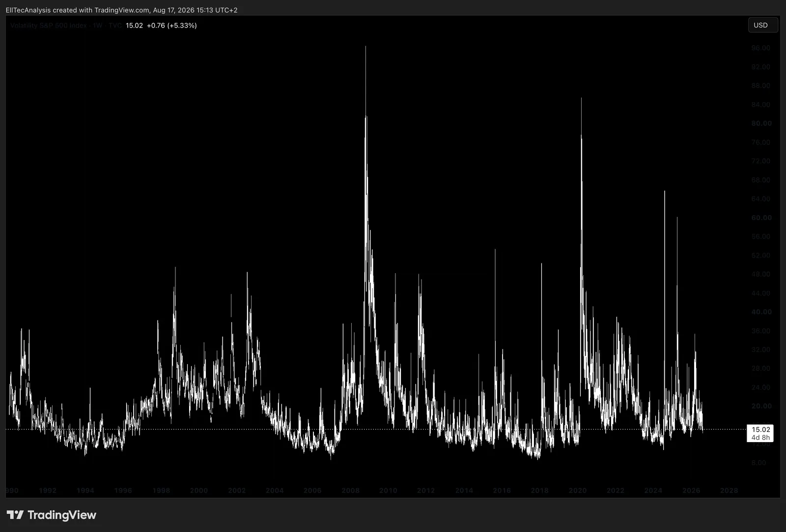This screenshot has width=786, height=532.
Task: Click the 64.00 price axis label
Action: [760, 199]
